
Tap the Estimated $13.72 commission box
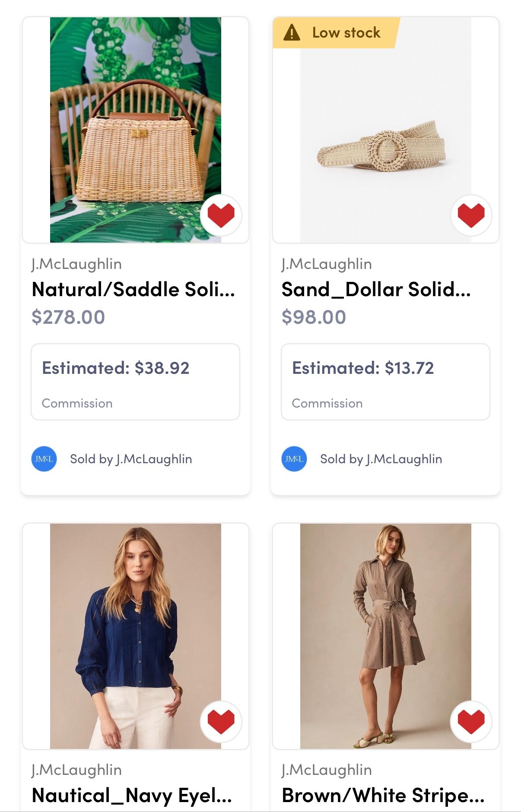click(385, 382)
